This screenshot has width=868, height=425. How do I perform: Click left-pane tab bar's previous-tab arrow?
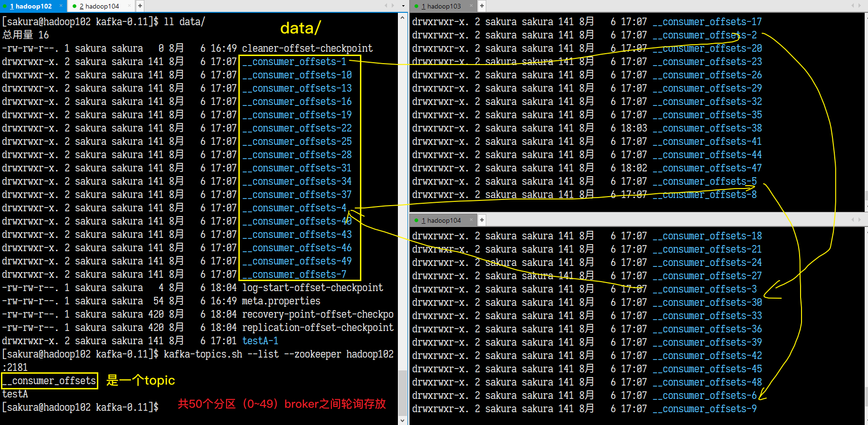[386, 6]
